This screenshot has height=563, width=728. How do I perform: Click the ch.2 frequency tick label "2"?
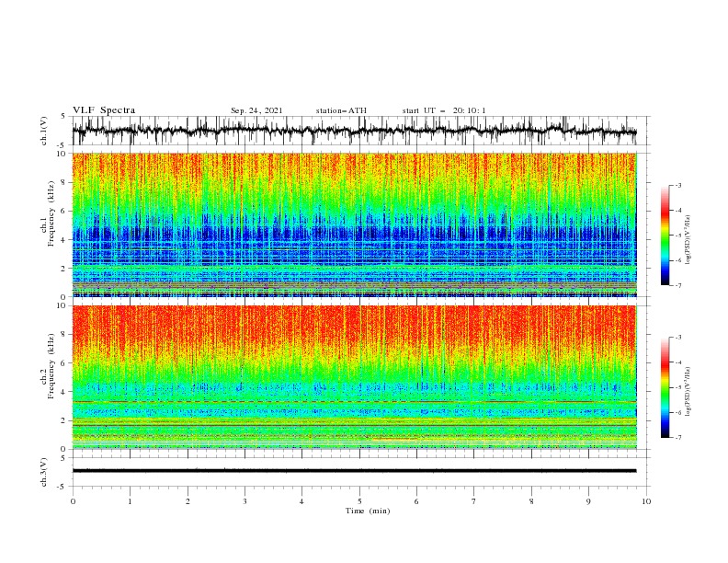point(63,420)
